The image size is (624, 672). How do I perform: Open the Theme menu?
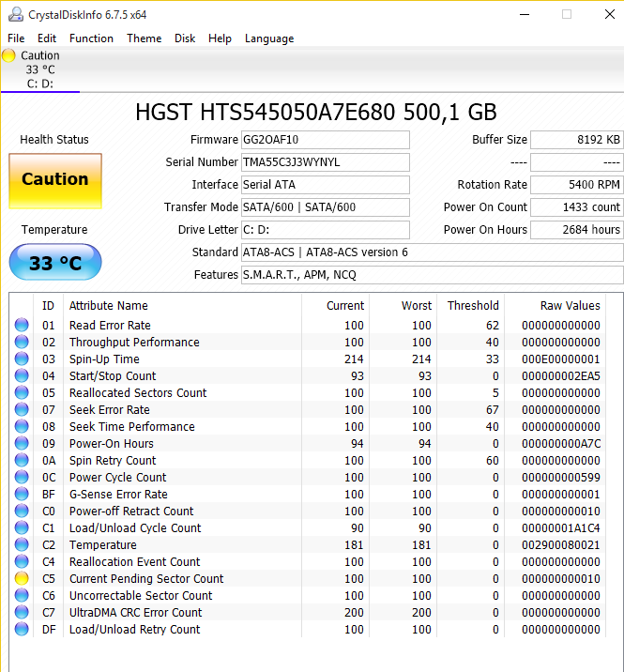(144, 38)
